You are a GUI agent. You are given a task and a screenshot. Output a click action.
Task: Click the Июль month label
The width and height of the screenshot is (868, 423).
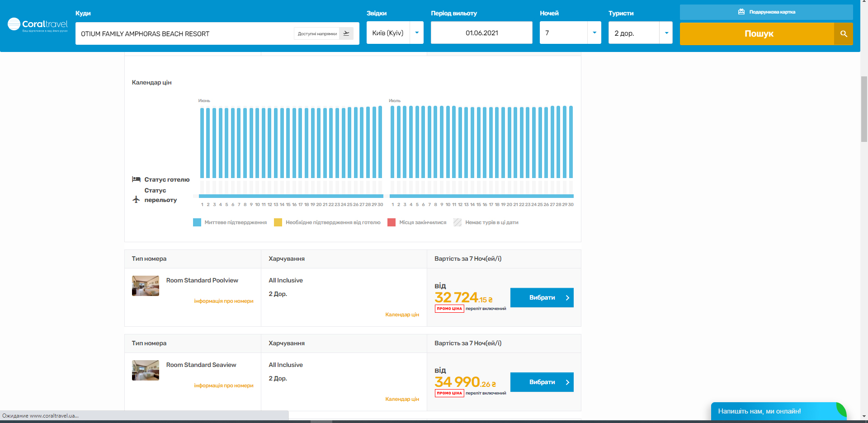[395, 101]
